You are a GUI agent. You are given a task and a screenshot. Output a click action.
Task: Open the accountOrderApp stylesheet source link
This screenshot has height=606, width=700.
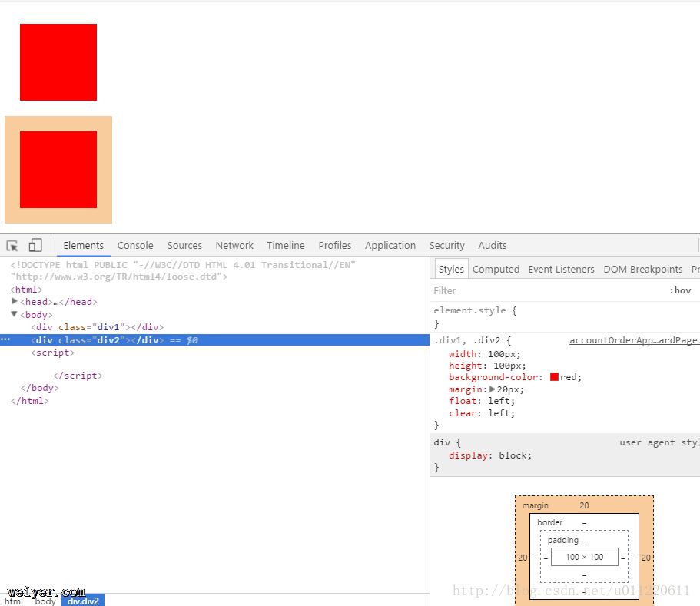[x=634, y=340]
